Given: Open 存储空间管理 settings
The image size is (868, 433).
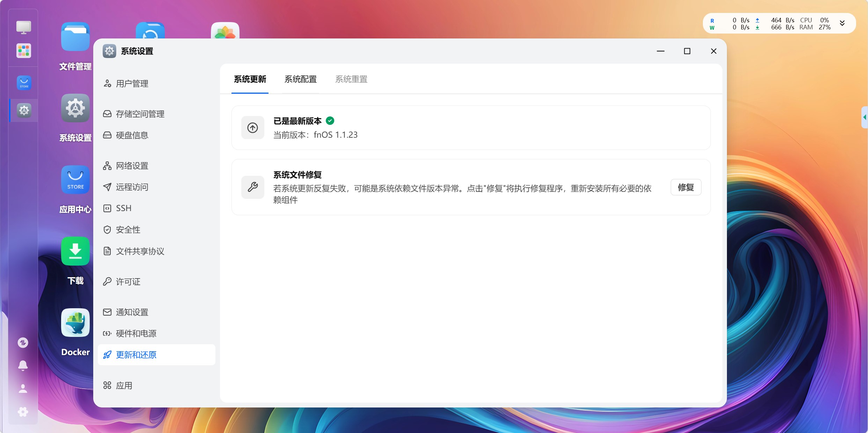Looking at the screenshot, I should coord(140,114).
